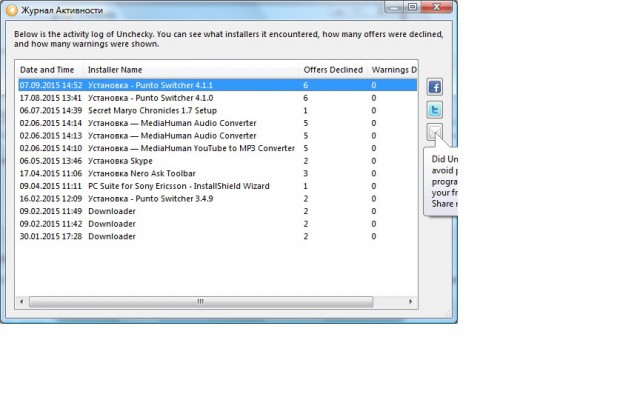Minimize the Журнал Активности window
The image size is (640, 400).
(x=394, y=7)
